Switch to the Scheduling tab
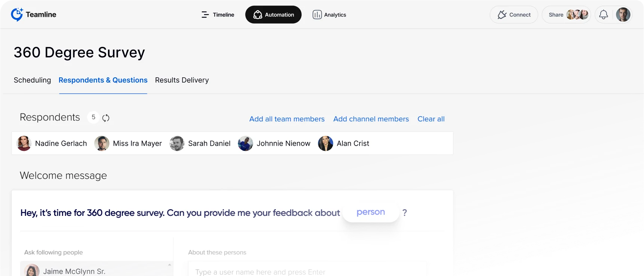The image size is (644, 276). tap(32, 80)
